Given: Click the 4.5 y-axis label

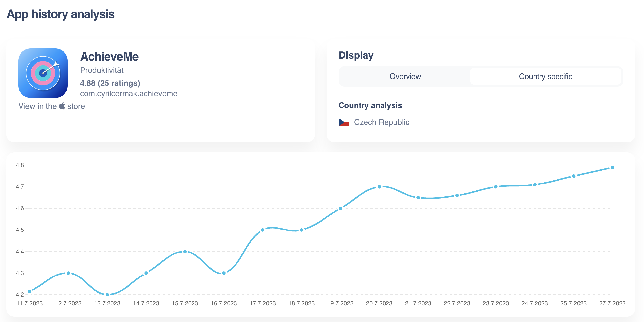Looking at the screenshot, I should click(20, 230).
